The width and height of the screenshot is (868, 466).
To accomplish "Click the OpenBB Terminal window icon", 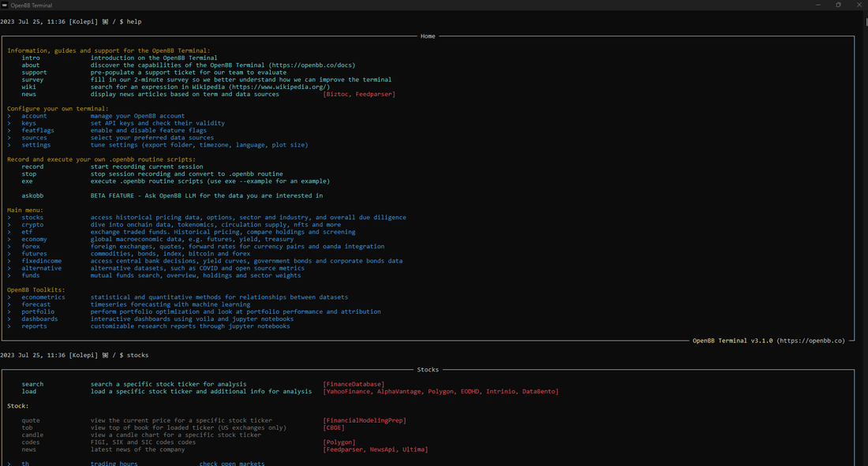I will click(5, 5).
